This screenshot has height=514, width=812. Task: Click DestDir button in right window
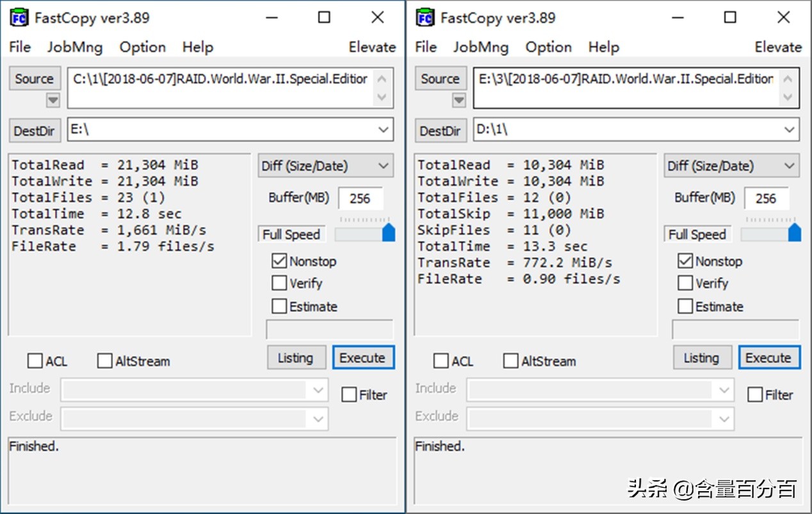(x=441, y=131)
